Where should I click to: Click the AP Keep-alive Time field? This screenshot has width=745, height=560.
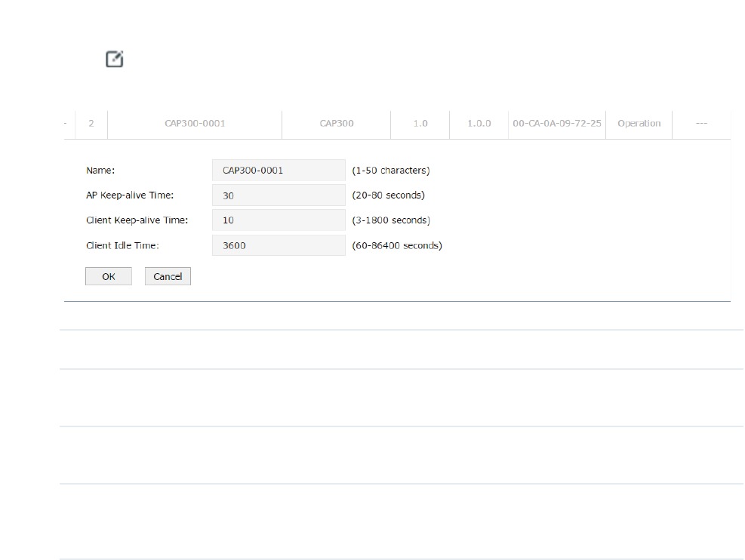point(279,195)
